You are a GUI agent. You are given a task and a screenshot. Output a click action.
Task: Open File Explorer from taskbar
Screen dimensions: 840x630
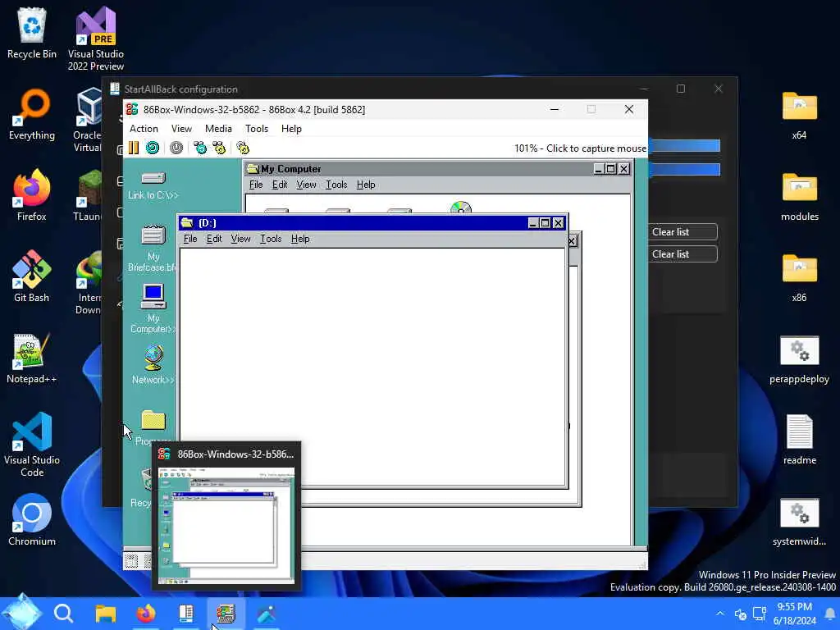coord(106,613)
